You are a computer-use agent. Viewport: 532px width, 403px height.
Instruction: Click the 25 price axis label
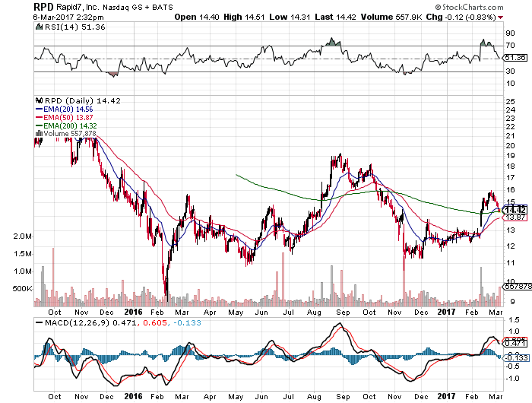point(510,101)
